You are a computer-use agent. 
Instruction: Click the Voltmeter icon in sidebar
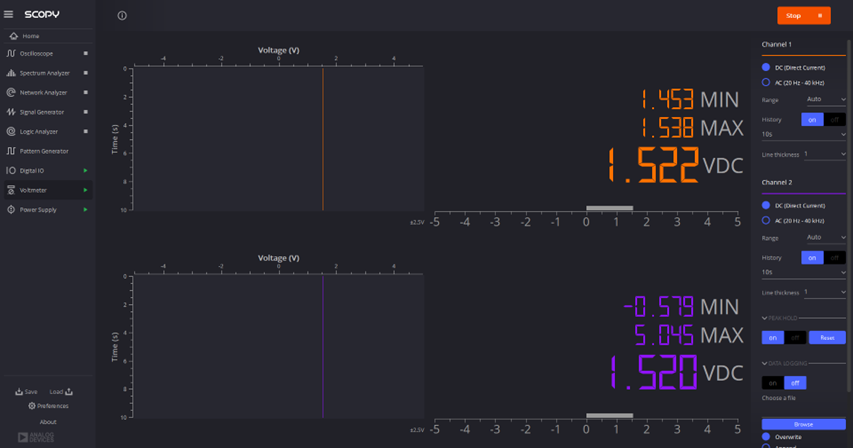click(11, 190)
